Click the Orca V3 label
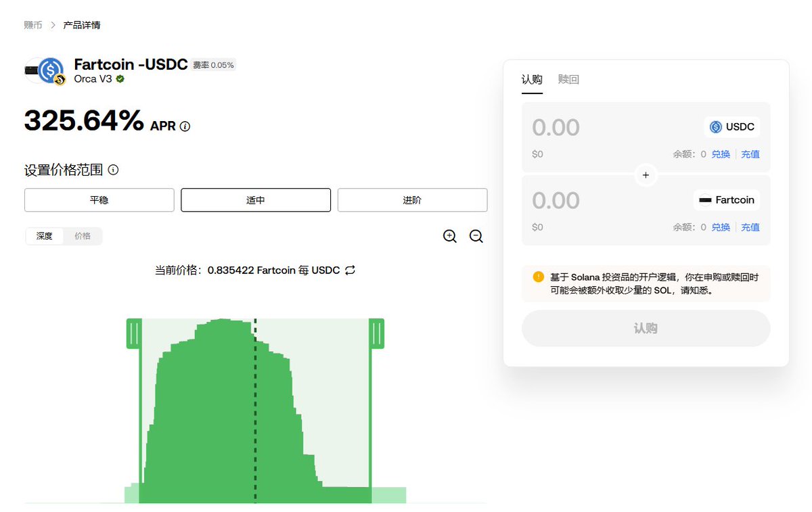The width and height of the screenshot is (812, 512). (93, 78)
